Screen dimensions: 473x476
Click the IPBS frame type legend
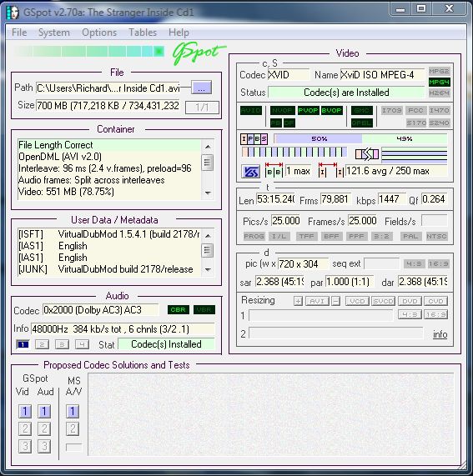click(x=254, y=139)
